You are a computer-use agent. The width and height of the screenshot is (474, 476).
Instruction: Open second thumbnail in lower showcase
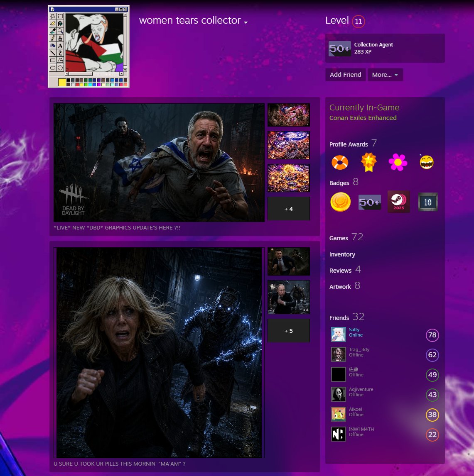pos(289,297)
